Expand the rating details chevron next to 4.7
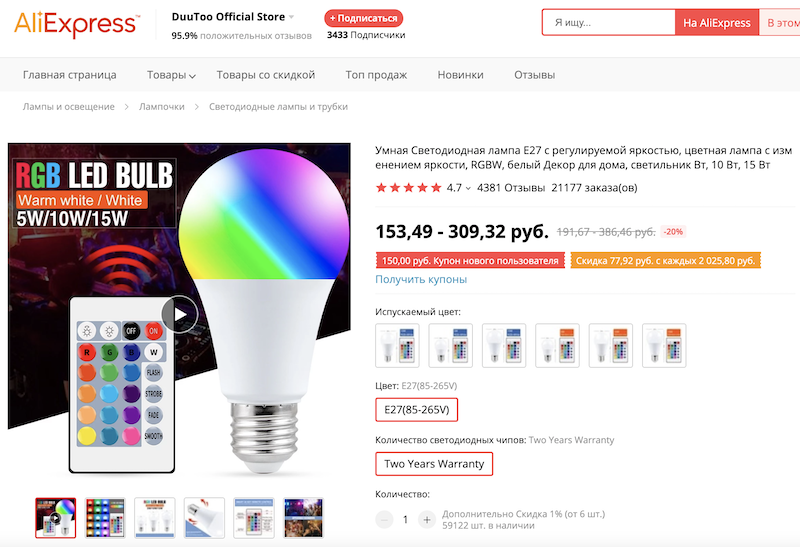 tap(468, 188)
